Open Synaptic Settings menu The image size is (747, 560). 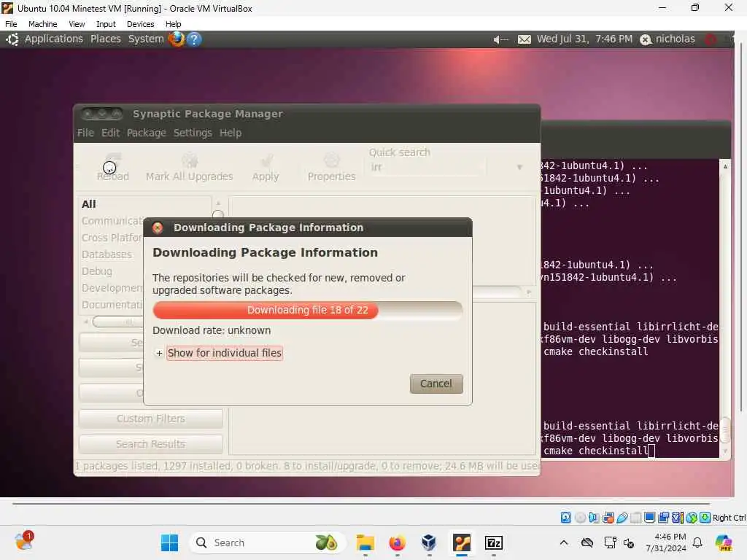coord(193,133)
